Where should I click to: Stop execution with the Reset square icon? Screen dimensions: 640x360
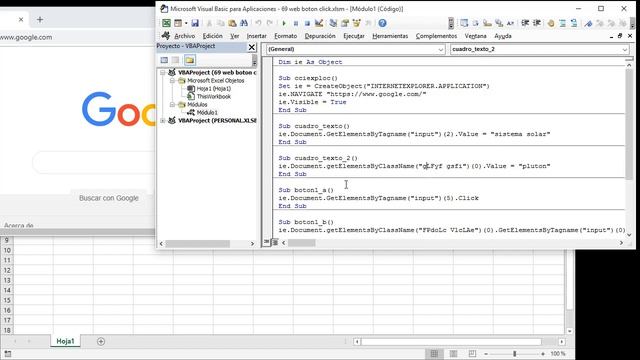click(307, 23)
